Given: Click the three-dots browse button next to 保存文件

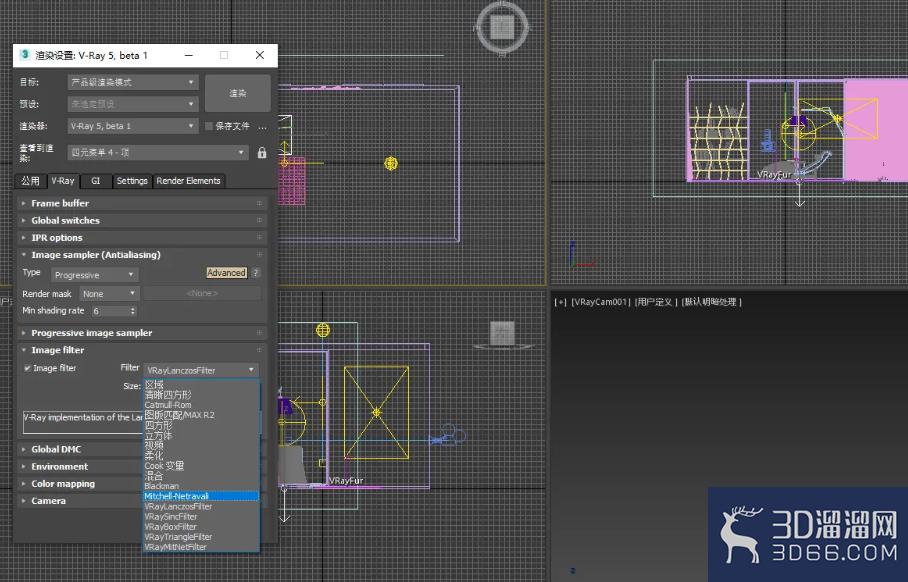Looking at the screenshot, I should [262, 126].
